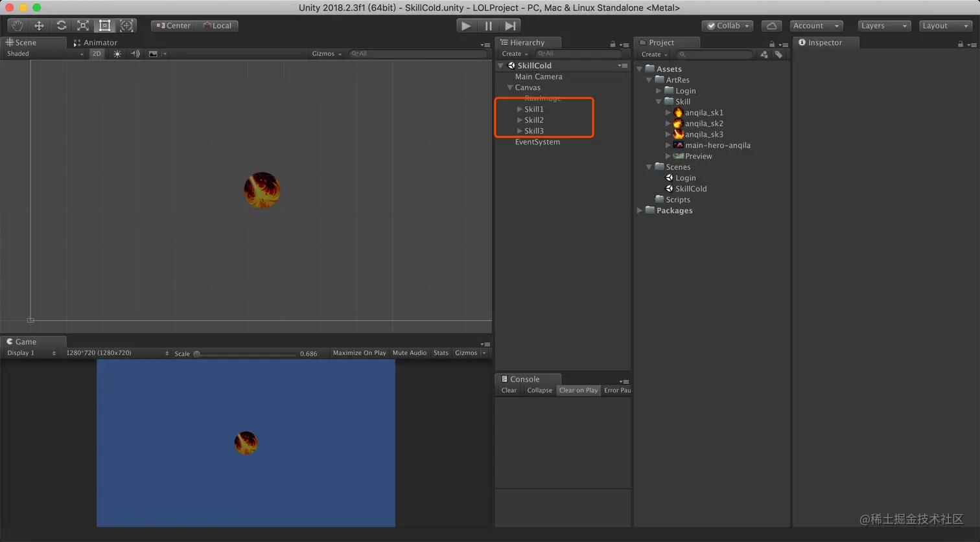Step one frame forward
The height and width of the screenshot is (542, 980).
[x=511, y=26]
